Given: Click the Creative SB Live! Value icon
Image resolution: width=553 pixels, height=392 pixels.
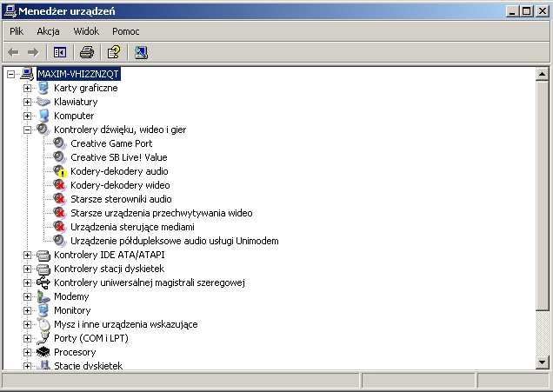Looking at the screenshot, I should (60, 157).
